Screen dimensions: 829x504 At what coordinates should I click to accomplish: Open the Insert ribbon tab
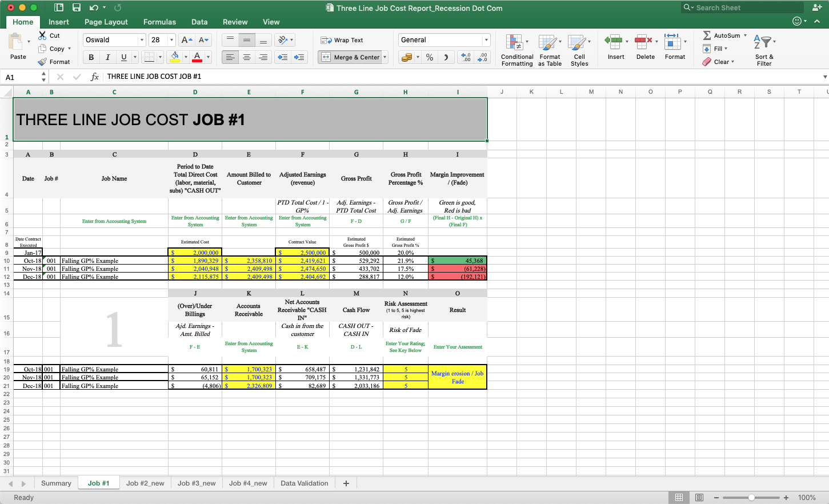click(59, 22)
